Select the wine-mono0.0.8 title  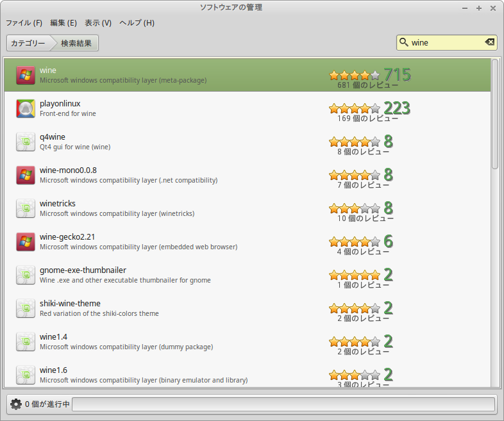68,170
